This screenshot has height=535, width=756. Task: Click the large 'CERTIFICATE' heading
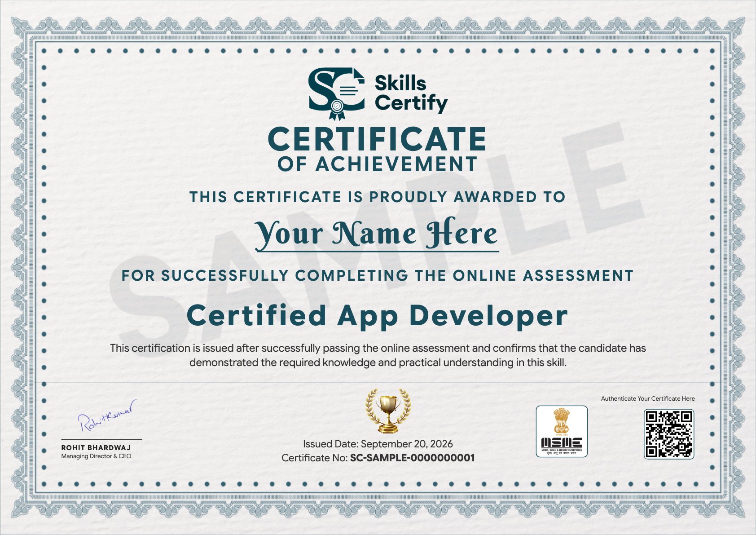(x=377, y=139)
